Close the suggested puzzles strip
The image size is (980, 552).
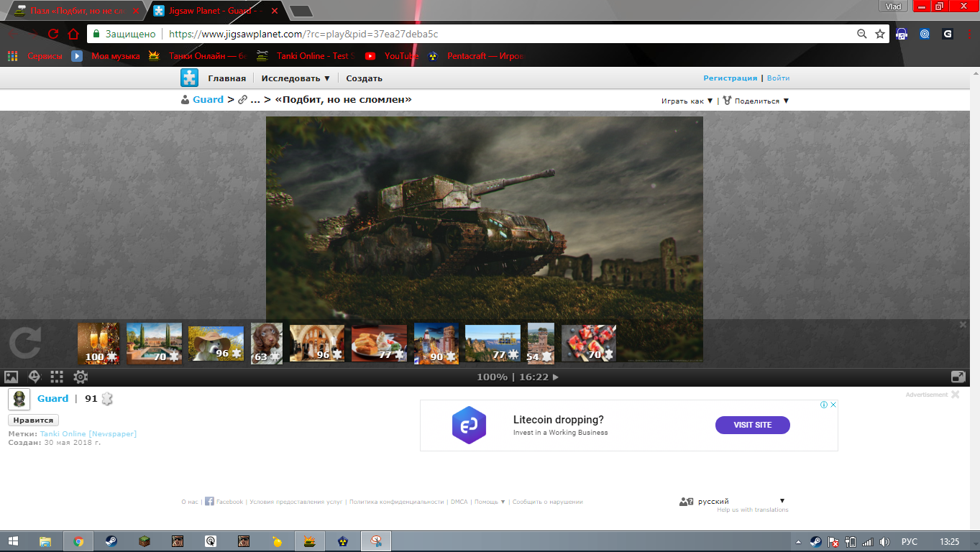pyautogui.click(x=963, y=325)
